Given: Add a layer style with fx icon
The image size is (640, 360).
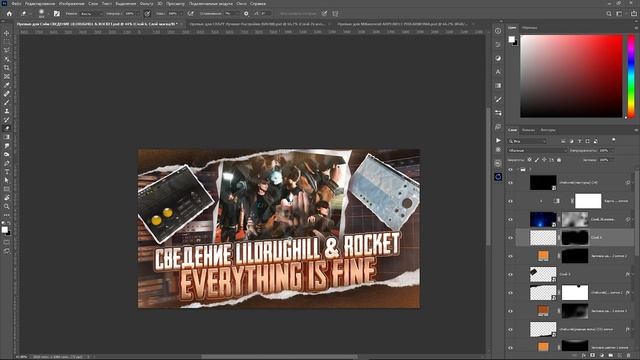Looking at the screenshot, I should pyautogui.click(x=584, y=356).
